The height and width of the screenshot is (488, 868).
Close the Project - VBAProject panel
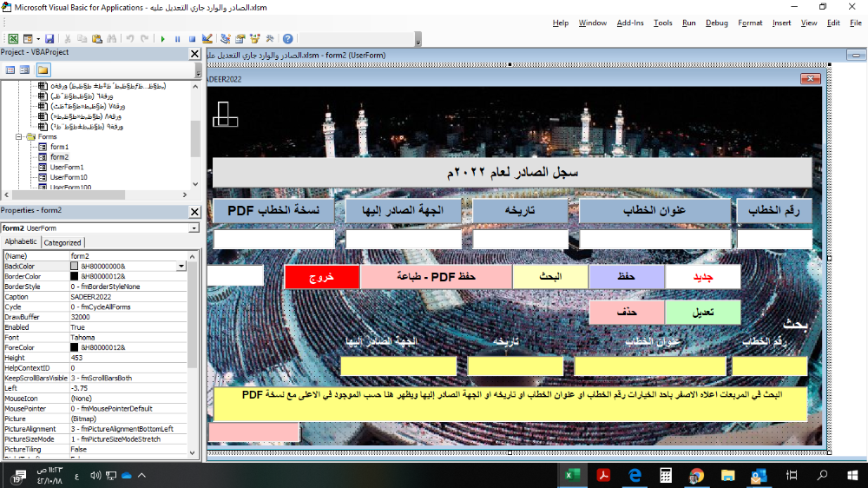click(194, 54)
